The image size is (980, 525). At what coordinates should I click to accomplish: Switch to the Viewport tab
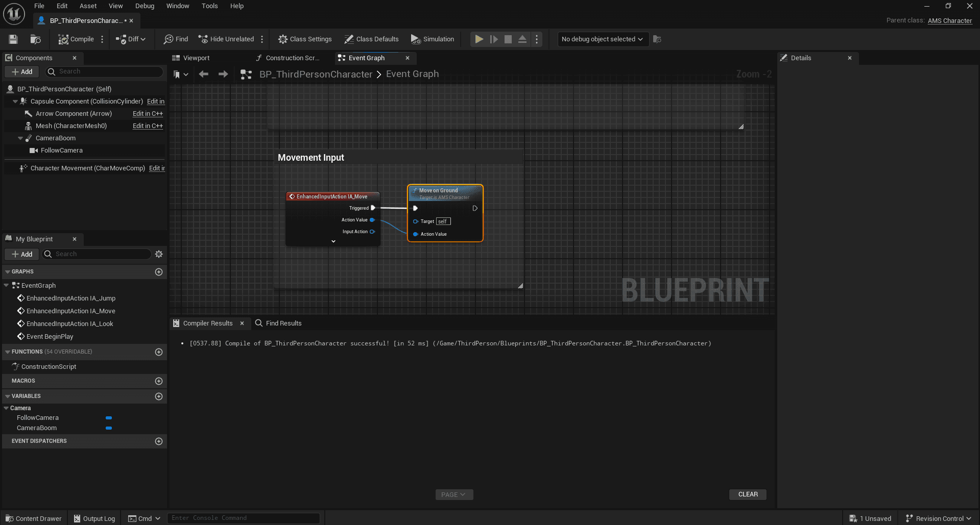point(191,58)
